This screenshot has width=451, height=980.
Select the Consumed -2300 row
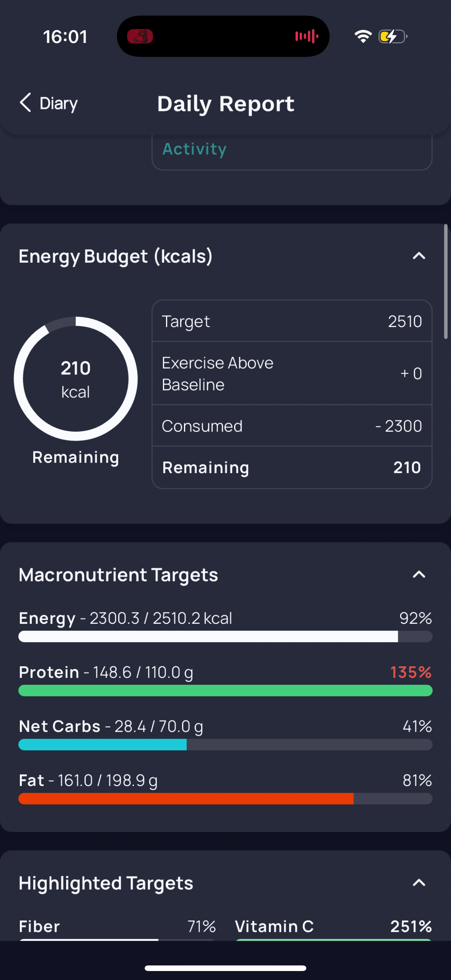point(292,426)
